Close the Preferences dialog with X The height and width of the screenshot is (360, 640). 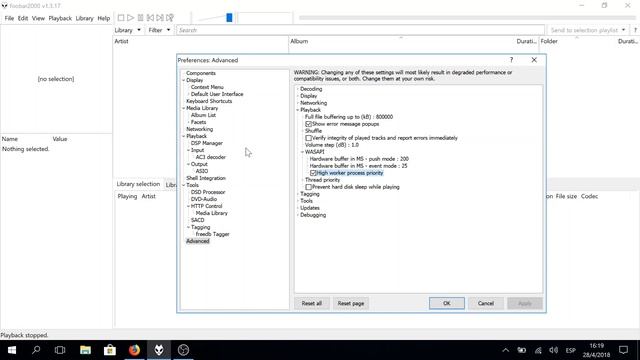[x=534, y=60]
